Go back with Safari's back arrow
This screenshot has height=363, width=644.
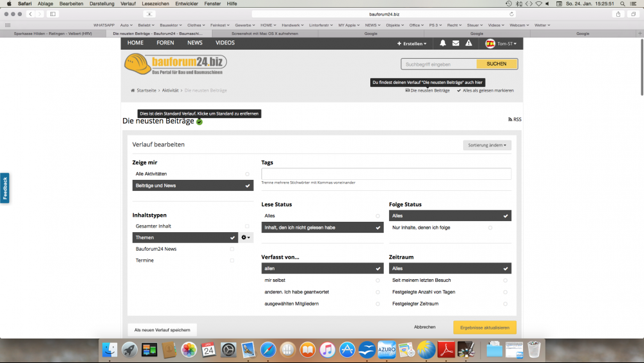pos(30,14)
